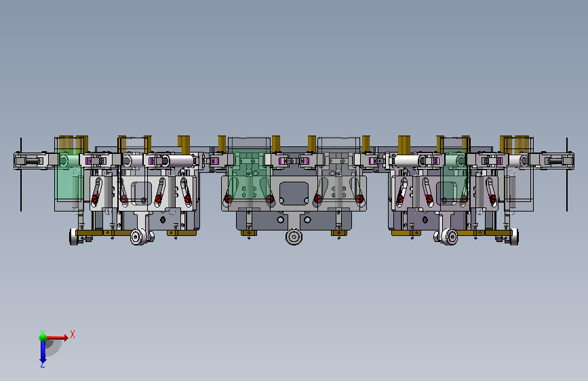This screenshot has width=588, height=381.
Task: Select the large green transparent block at the assembly center
Action: (249, 174)
